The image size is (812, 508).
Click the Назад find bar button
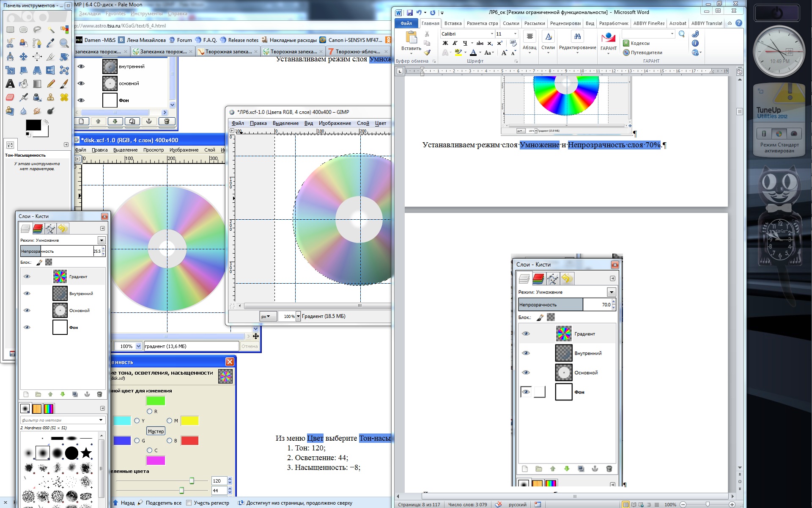pyautogui.click(x=124, y=503)
